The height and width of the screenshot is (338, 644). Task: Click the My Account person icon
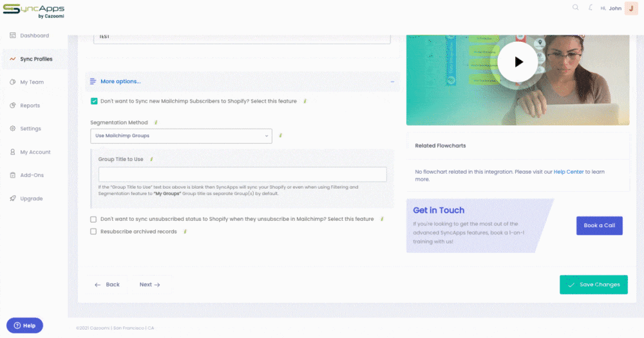13,152
